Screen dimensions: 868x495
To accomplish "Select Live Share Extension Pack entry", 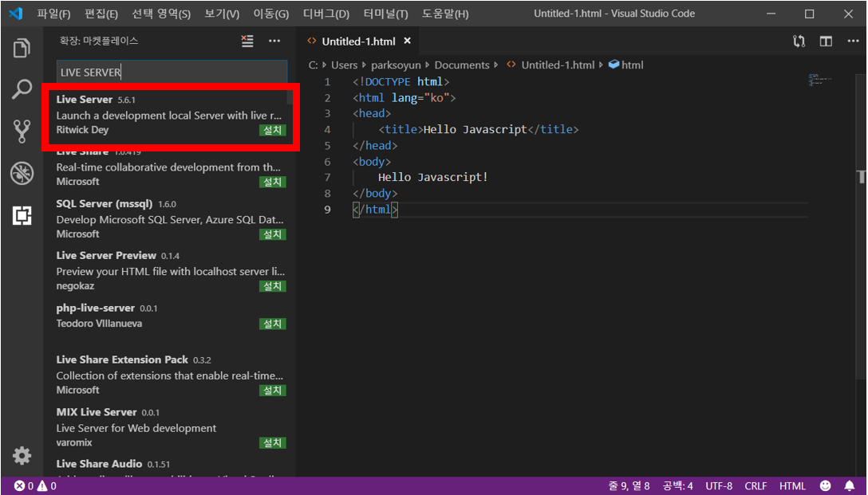I will 169,375.
